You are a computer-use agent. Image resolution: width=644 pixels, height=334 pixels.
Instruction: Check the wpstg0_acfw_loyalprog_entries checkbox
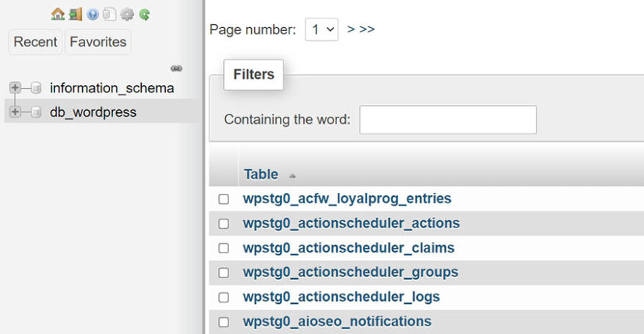(x=224, y=199)
